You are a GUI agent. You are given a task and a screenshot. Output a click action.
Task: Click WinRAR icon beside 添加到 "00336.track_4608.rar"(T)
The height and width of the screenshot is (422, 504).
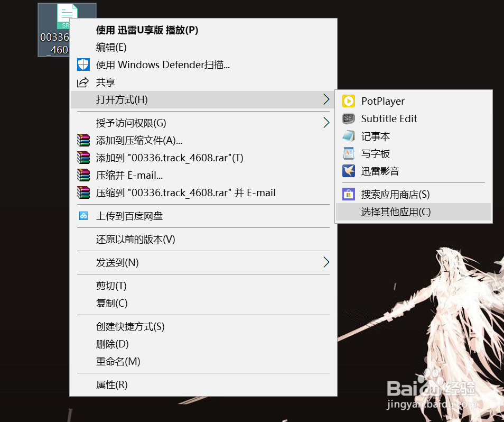pyautogui.click(x=83, y=158)
